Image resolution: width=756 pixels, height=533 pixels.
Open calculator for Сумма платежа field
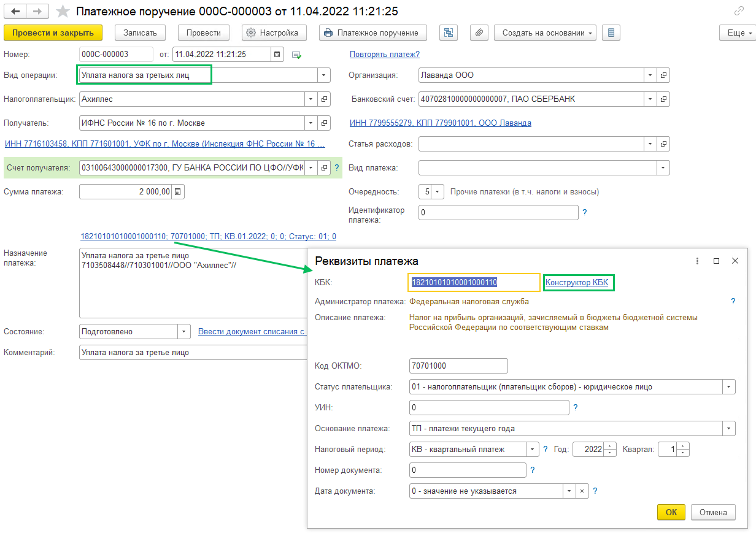(178, 192)
